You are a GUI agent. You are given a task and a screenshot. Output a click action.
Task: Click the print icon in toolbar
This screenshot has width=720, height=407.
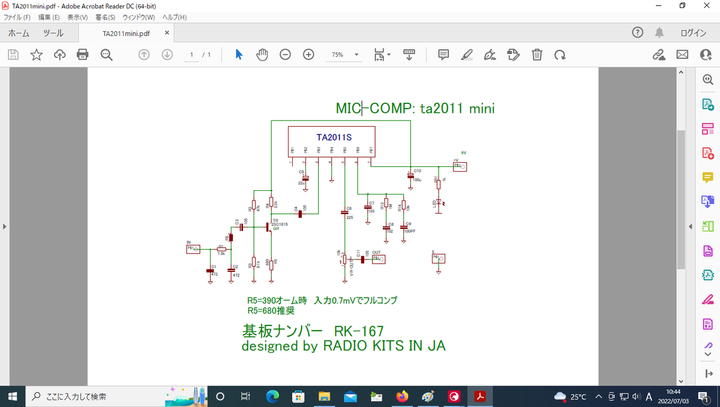83,54
